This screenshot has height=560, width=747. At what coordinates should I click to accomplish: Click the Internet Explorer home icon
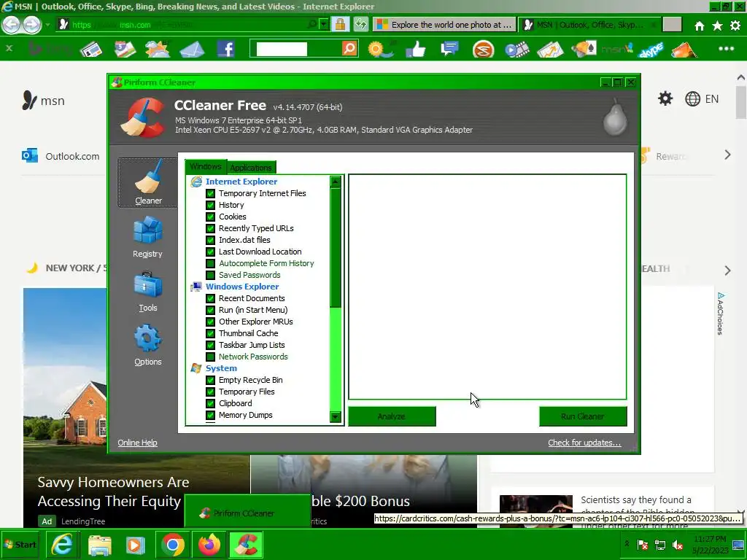click(700, 26)
